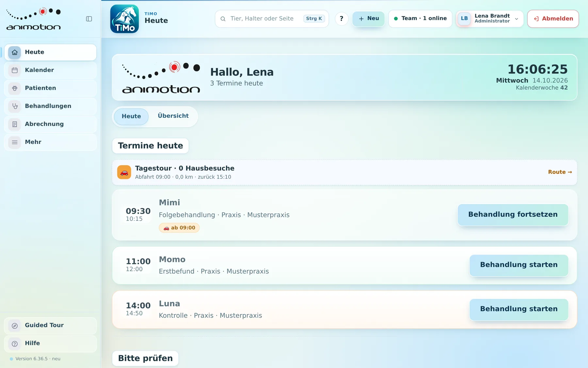Image resolution: width=588 pixels, height=368 pixels.
Task: Click the animotion logo in greeting card
Action: click(161, 78)
